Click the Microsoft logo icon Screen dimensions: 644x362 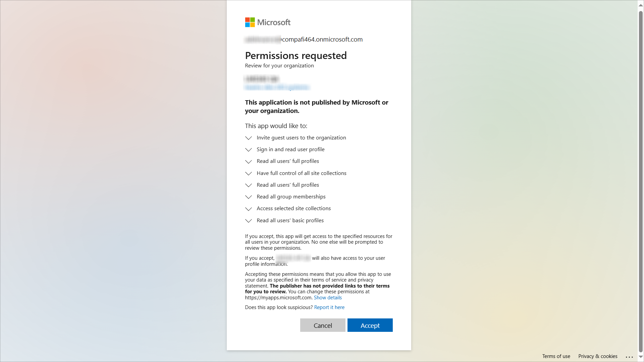[250, 22]
